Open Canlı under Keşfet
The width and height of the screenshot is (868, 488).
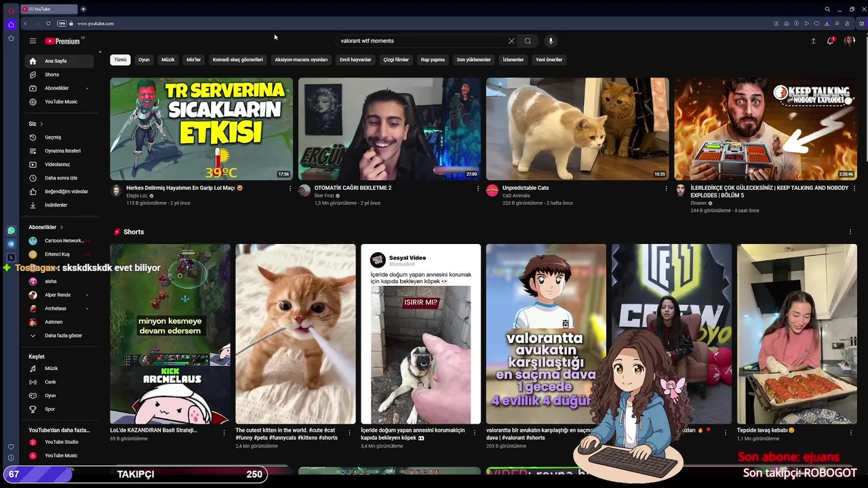pyautogui.click(x=60, y=382)
